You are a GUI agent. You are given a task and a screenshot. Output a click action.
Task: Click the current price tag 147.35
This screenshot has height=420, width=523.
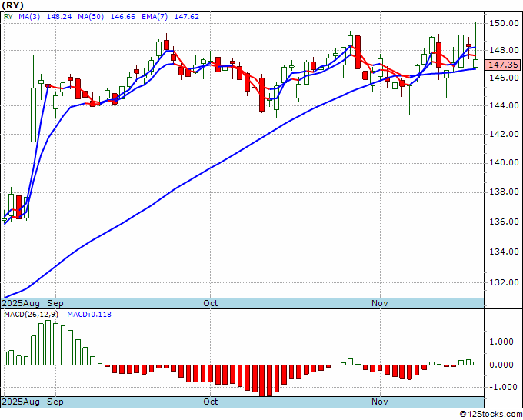[x=503, y=65]
